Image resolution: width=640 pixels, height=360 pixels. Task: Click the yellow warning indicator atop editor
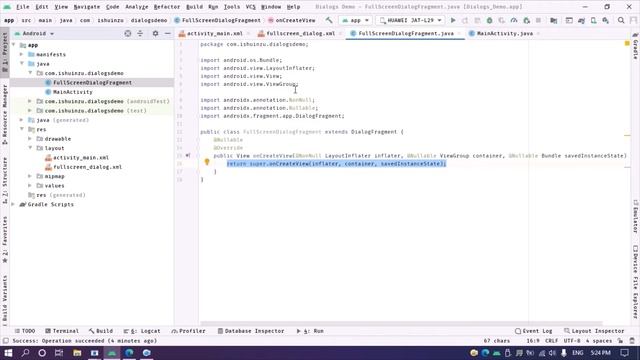[x=627, y=43]
